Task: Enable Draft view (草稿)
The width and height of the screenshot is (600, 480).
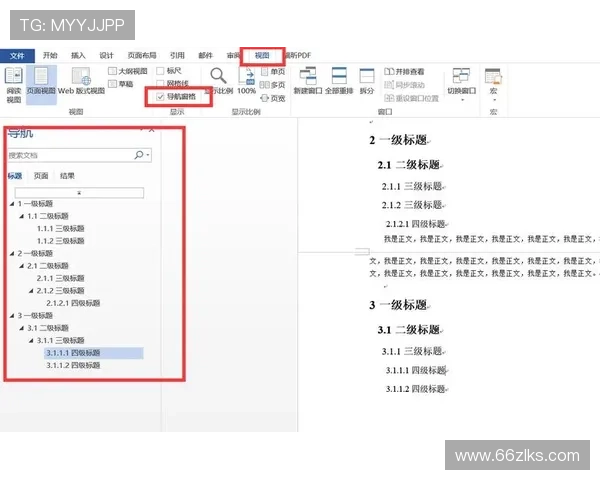Action: coord(121,84)
